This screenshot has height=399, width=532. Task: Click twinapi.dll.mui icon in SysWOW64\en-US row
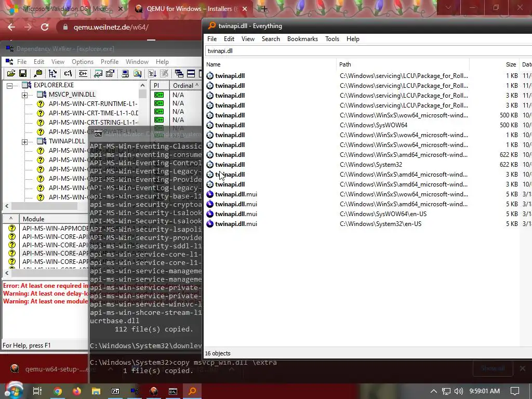210,214
